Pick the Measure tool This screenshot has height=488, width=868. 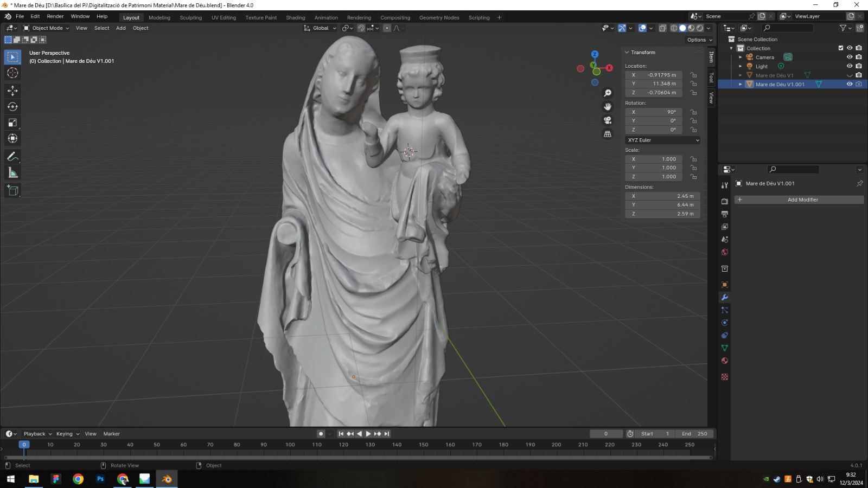12,173
